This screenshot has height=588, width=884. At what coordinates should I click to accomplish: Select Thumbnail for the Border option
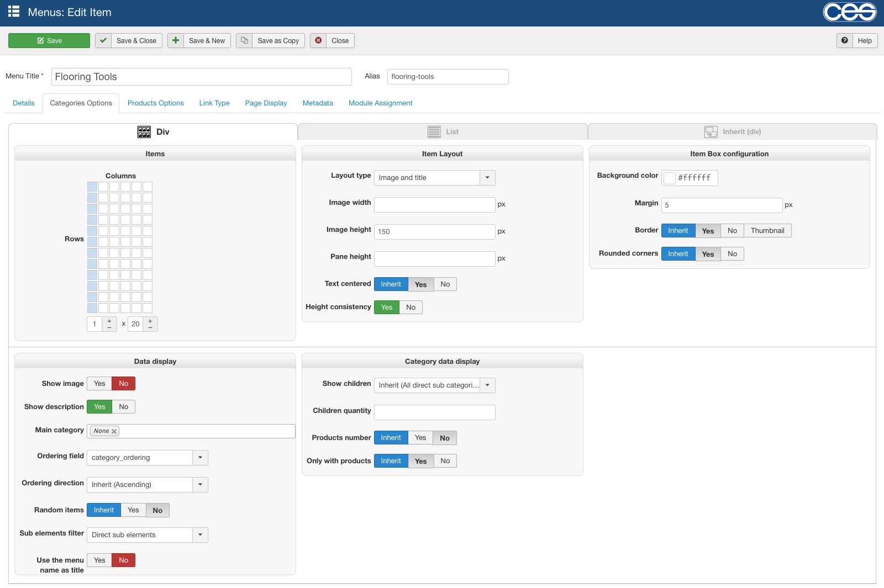(767, 231)
